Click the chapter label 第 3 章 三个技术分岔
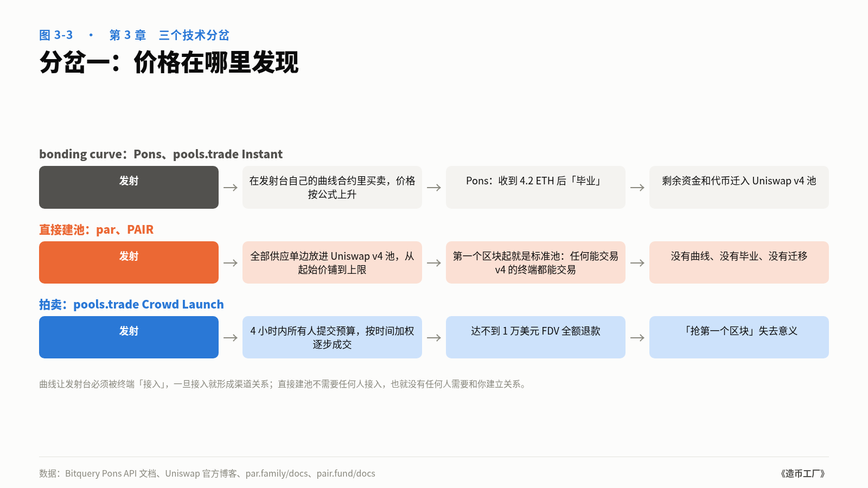Viewport: 868px width, 488px height. 169,35
